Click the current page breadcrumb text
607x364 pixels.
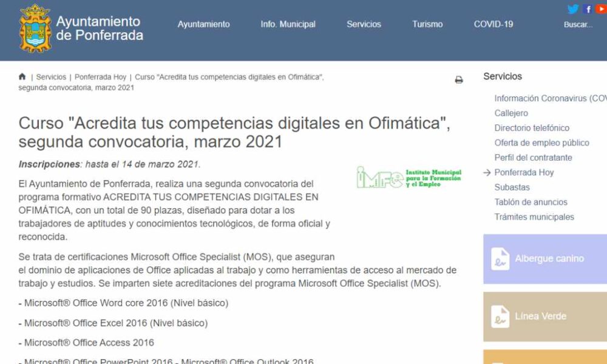click(171, 83)
